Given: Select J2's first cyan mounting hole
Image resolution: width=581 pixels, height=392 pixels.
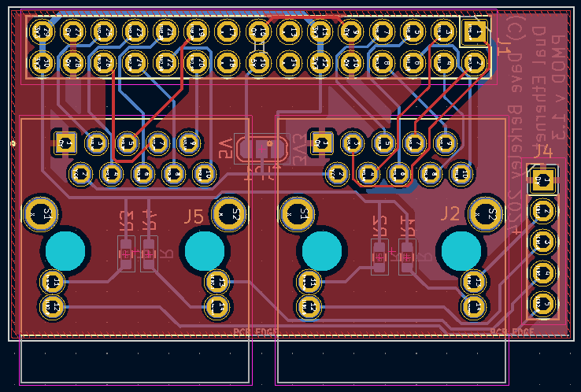Looking at the screenshot, I should pos(322,251).
